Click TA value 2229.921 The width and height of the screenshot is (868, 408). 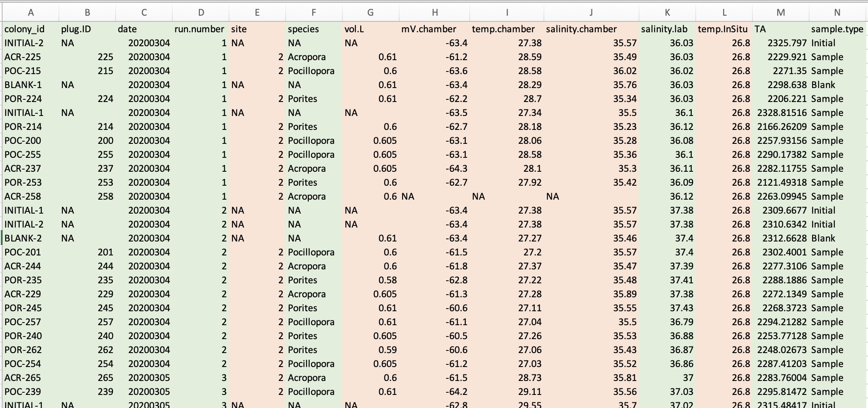[x=781, y=57]
